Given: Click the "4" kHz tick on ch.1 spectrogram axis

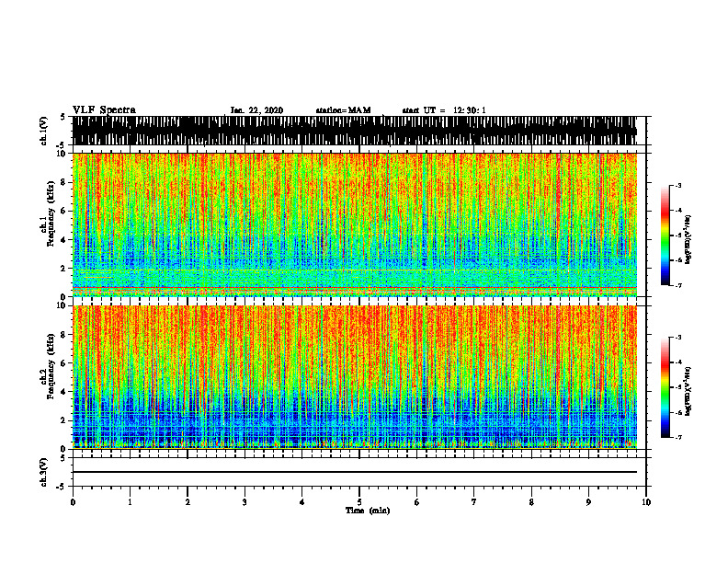Looking at the screenshot, I should click(64, 240).
